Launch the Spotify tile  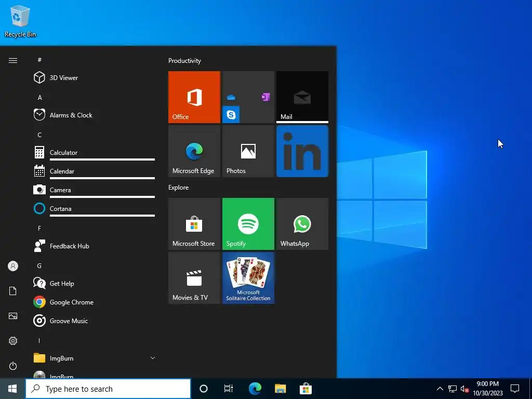248,224
